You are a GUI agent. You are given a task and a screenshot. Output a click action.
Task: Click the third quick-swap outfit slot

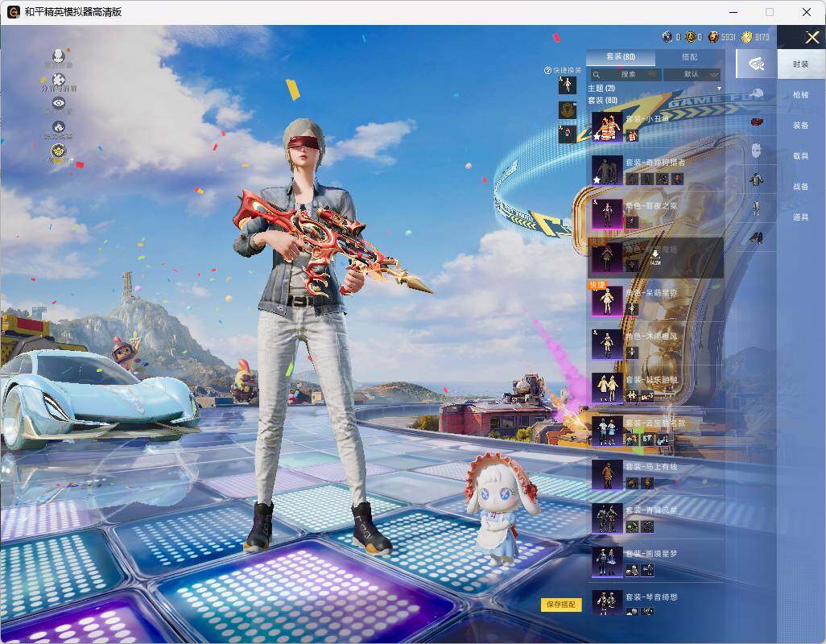tap(568, 134)
